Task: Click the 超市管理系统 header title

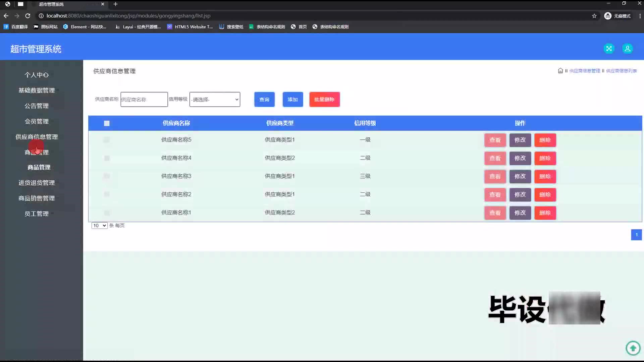Action: (36, 49)
